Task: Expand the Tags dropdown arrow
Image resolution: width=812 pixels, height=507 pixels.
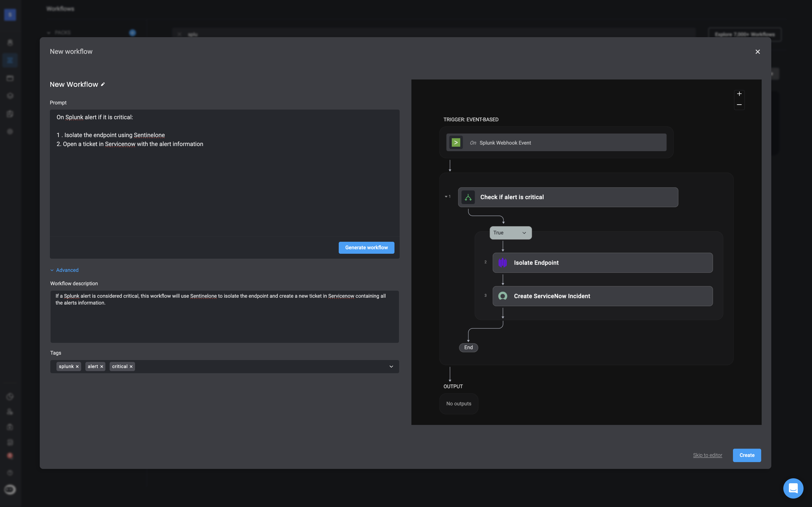Action: click(391, 367)
